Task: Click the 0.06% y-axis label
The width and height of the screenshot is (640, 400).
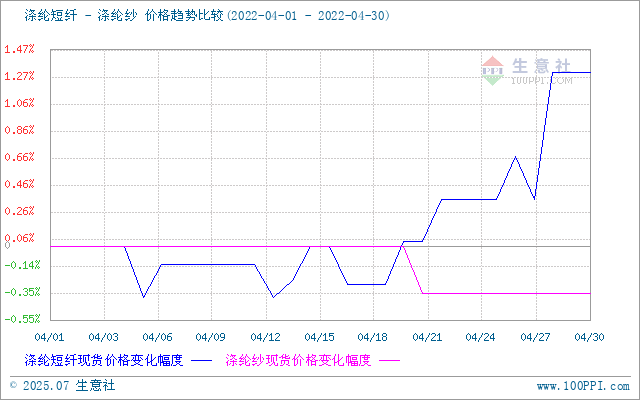Action: 19,238
